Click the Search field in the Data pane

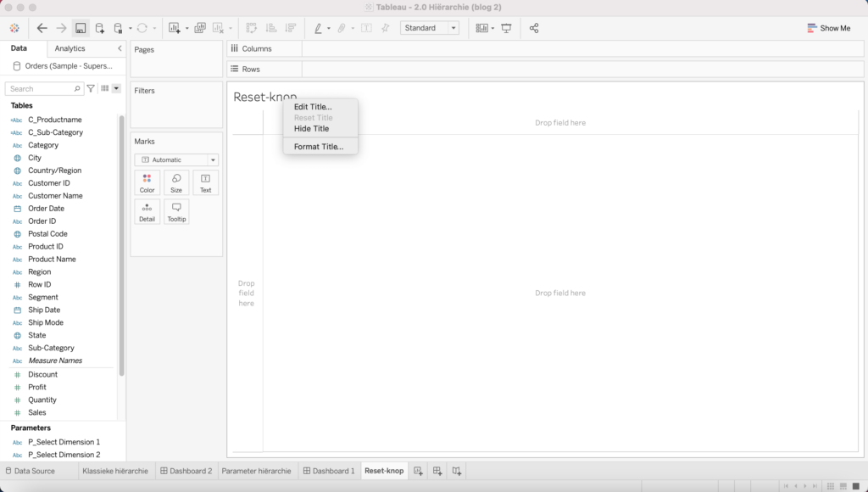pyautogui.click(x=42, y=88)
